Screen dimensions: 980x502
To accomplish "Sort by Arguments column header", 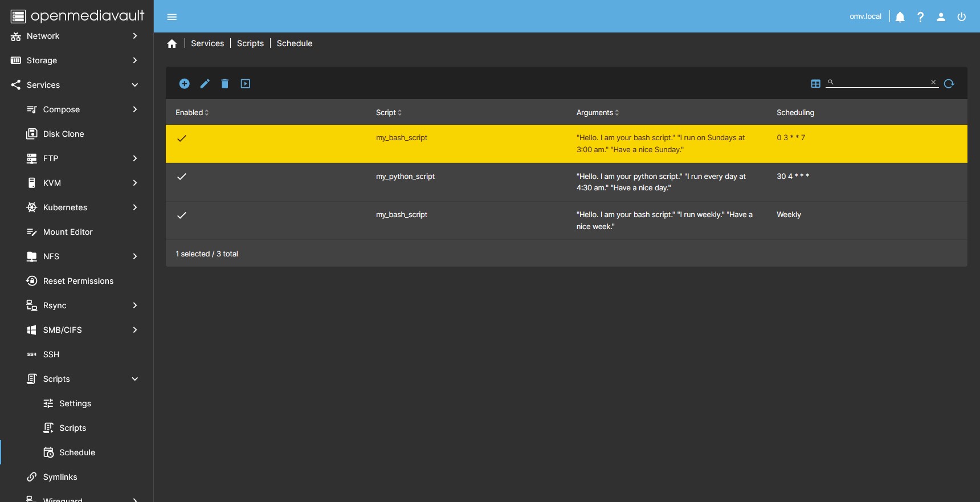I will 597,113.
